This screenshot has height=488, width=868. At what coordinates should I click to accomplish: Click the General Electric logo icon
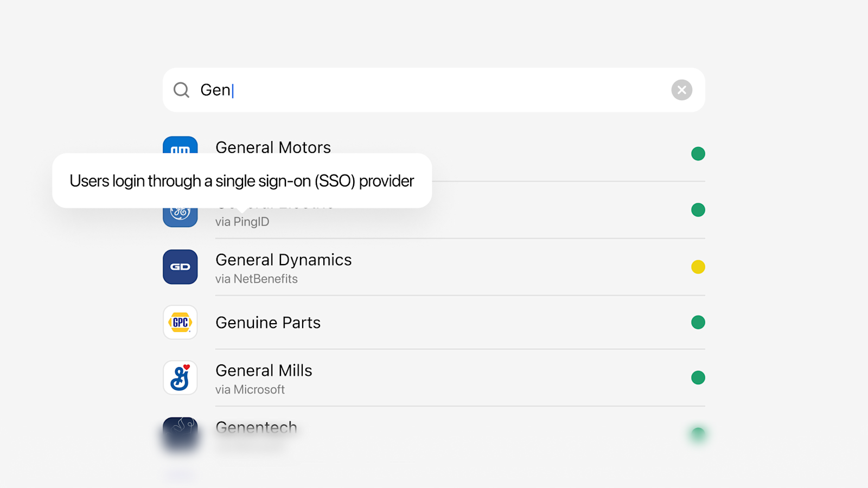(x=180, y=217)
